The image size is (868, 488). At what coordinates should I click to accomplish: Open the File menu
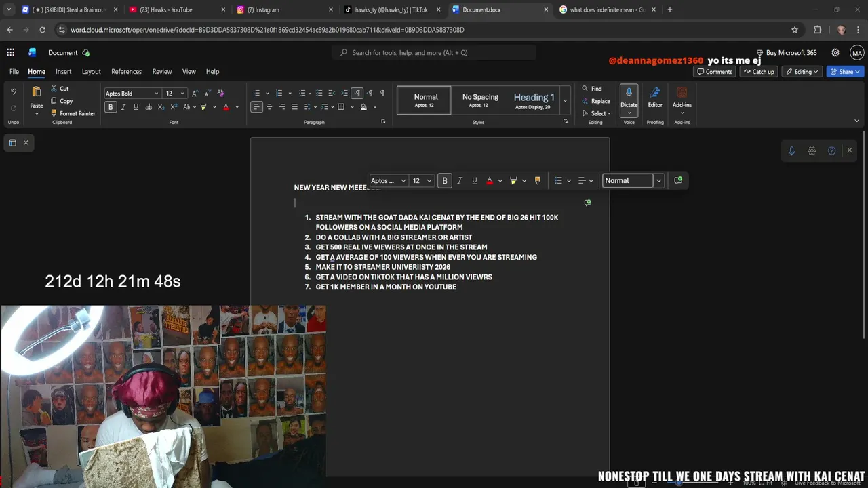click(x=14, y=71)
